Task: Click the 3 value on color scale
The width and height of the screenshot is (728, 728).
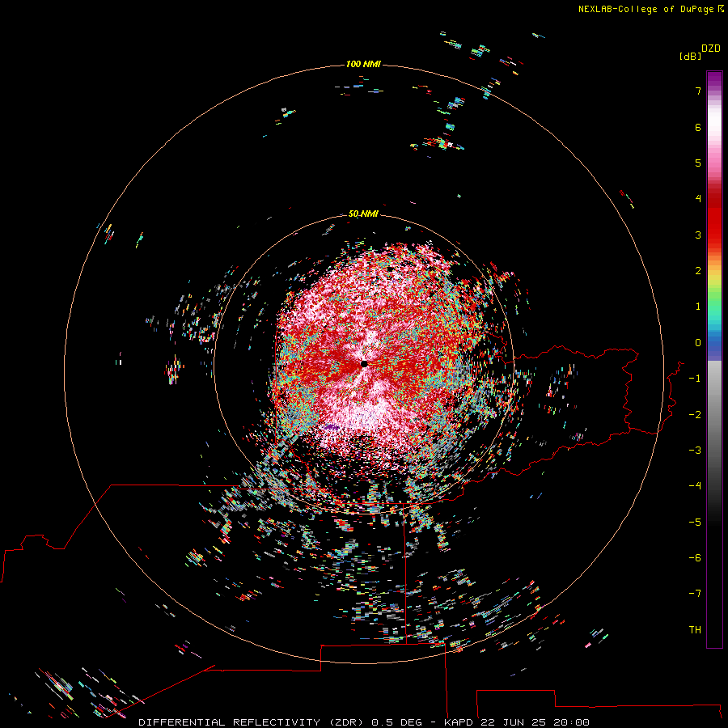Action: point(698,235)
